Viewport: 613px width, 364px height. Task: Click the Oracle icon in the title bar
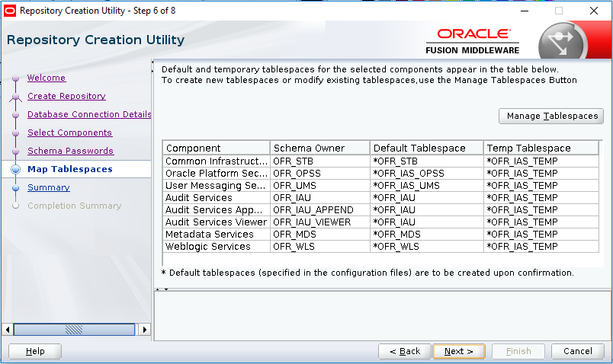10,11
